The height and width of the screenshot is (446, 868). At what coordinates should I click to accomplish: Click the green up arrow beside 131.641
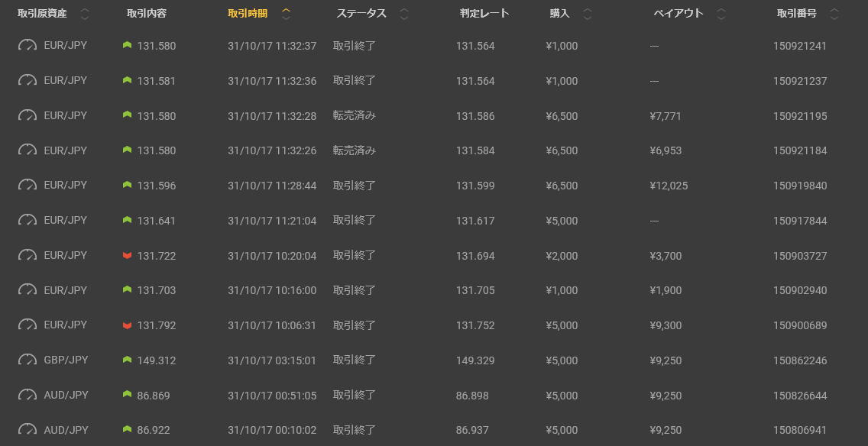click(128, 220)
